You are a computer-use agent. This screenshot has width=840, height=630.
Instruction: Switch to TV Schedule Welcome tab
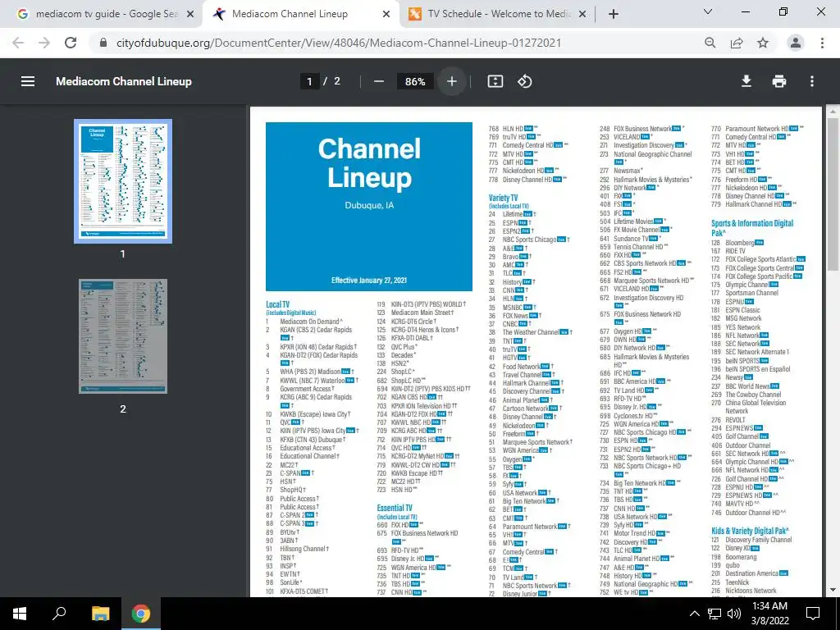[x=497, y=14]
